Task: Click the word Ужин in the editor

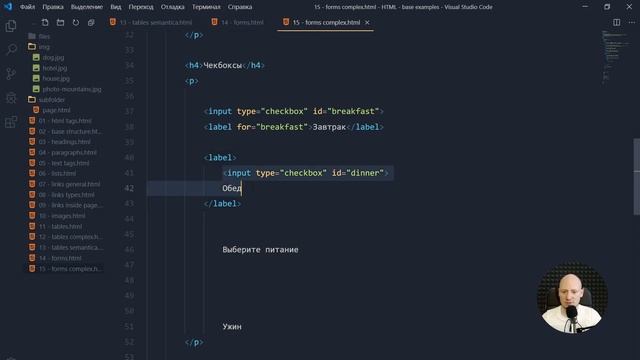Action: coord(232,327)
